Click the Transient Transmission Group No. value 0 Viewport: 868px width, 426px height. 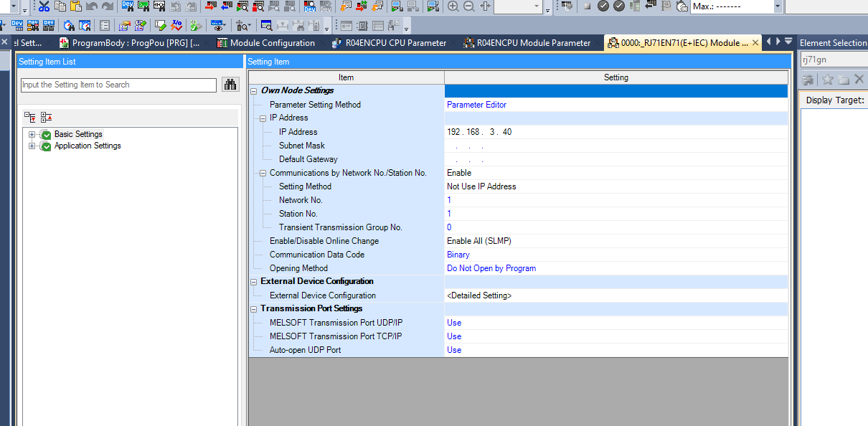coord(449,227)
